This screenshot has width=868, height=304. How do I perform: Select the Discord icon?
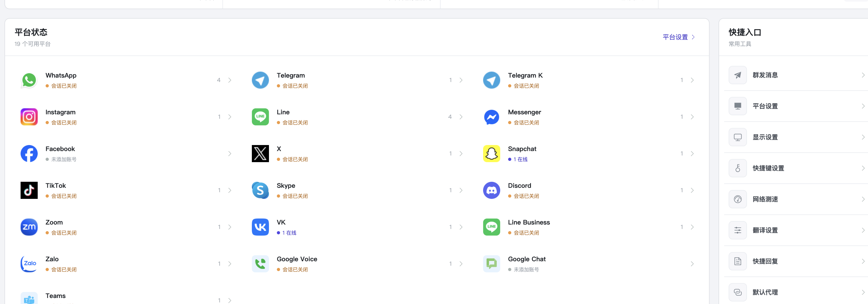pos(491,190)
